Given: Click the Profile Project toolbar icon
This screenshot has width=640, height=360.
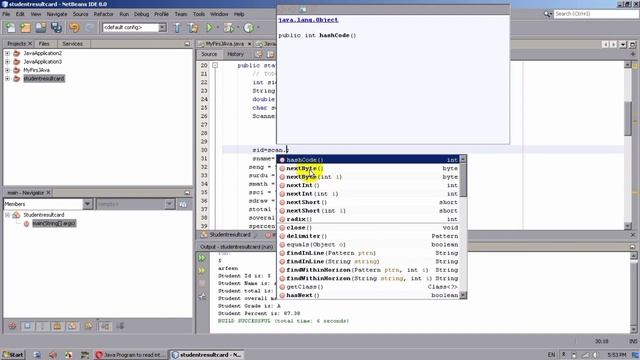Looking at the screenshot, I should click(x=249, y=27).
